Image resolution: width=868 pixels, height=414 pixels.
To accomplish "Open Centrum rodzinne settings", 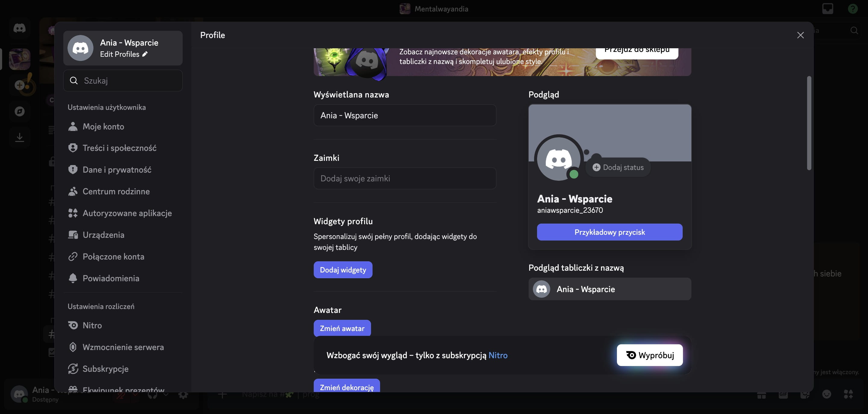I will tap(123, 191).
